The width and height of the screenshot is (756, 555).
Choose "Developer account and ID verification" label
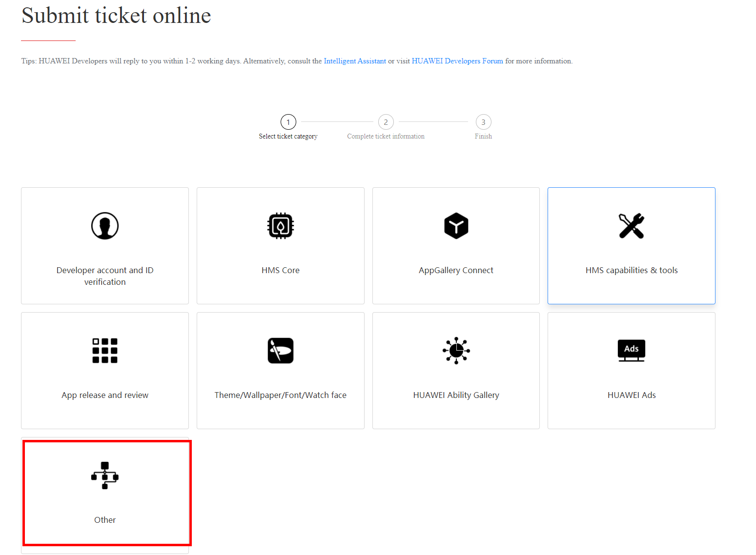pyautogui.click(x=105, y=276)
